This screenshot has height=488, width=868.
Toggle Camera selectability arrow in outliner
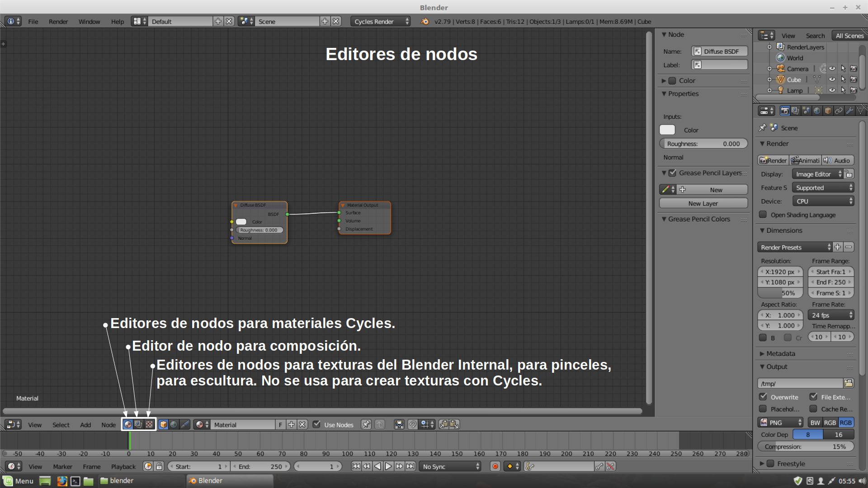click(843, 69)
